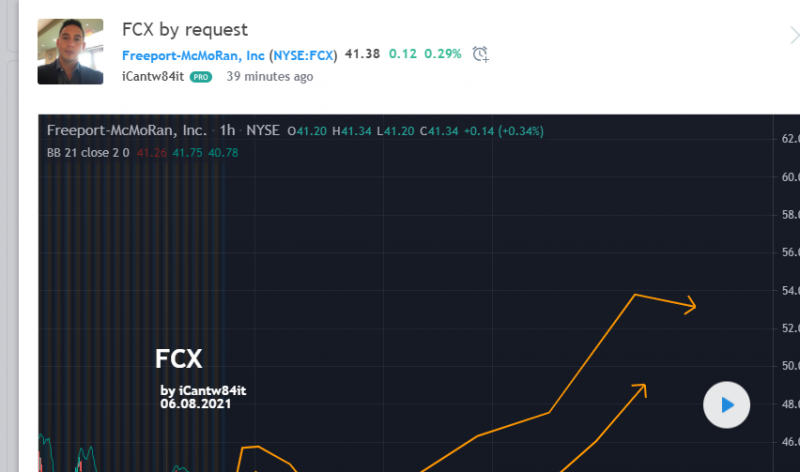The width and height of the screenshot is (800, 472).
Task: Click the 'FCX' text annotation on the chart
Action: tap(179, 359)
